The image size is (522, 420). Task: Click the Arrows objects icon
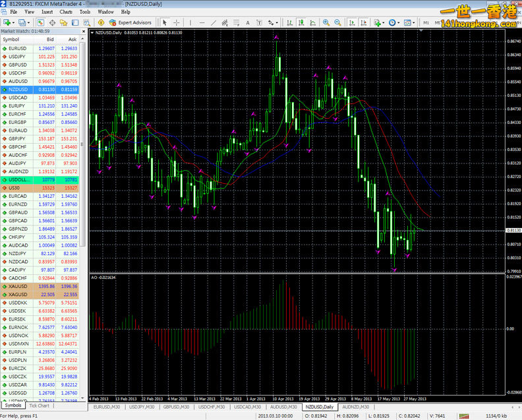click(271, 22)
